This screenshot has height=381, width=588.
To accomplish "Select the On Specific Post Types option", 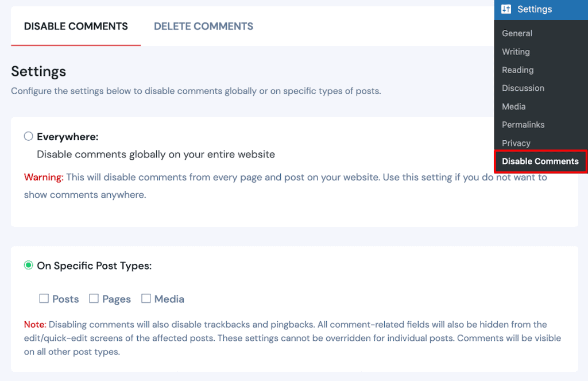I will (x=28, y=265).
